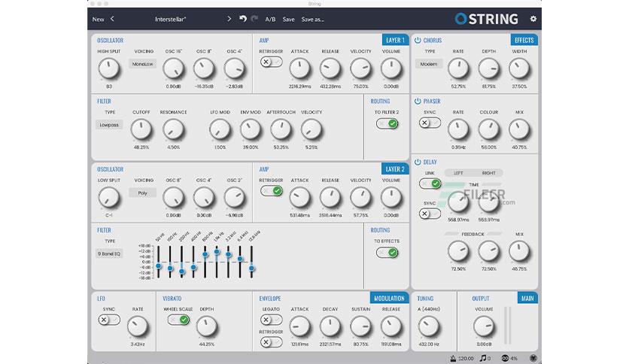Open Layer 2 Voicing Poly dropdown
This screenshot has height=364, width=629.
tap(143, 193)
